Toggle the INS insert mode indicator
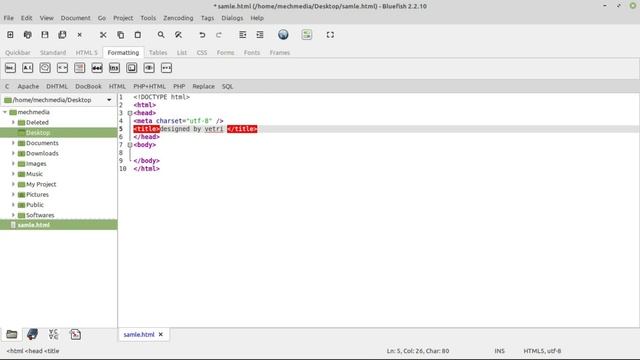This screenshot has height=360, width=640. pos(500,351)
